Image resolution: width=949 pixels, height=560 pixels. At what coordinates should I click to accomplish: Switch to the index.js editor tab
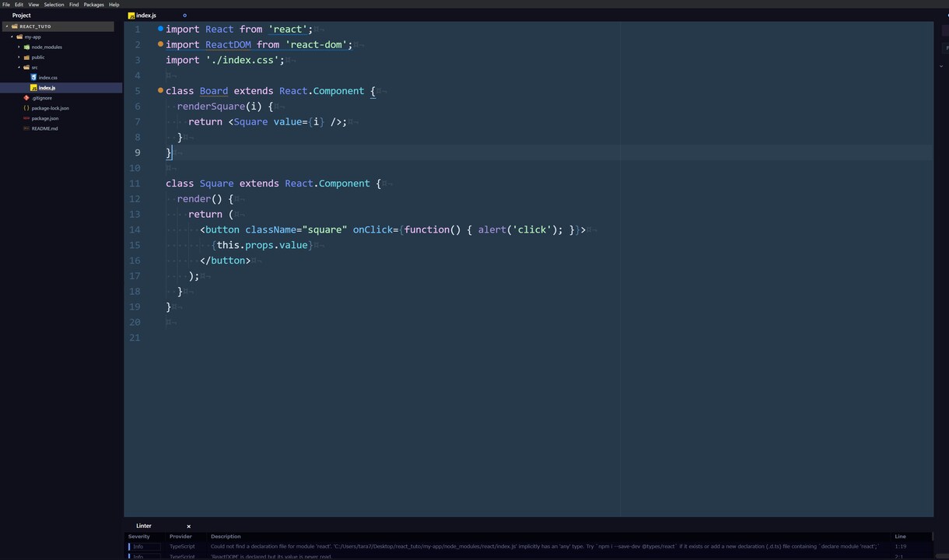click(x=146, y=16)
